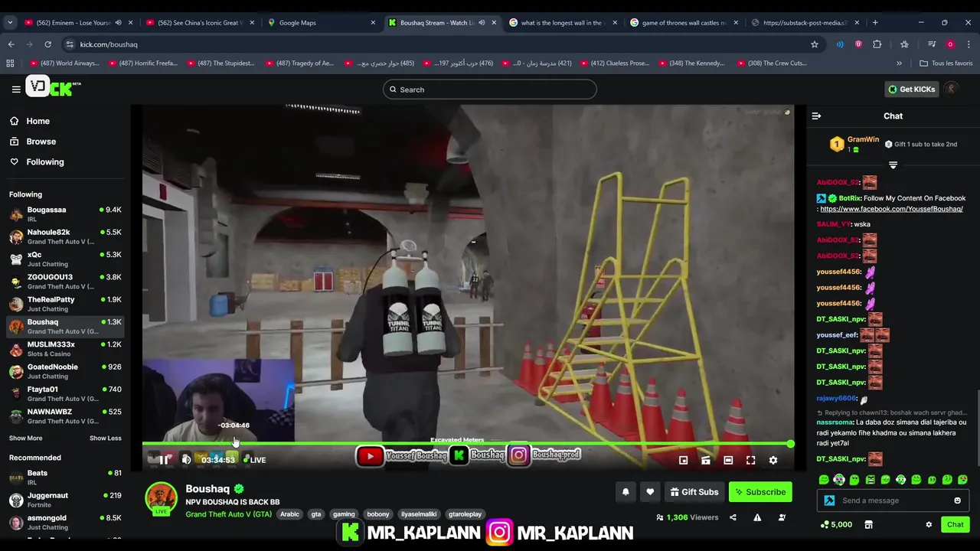This screenshot has height=551, width=980.
Task: Click the green Chat send button
Action: 955,525
